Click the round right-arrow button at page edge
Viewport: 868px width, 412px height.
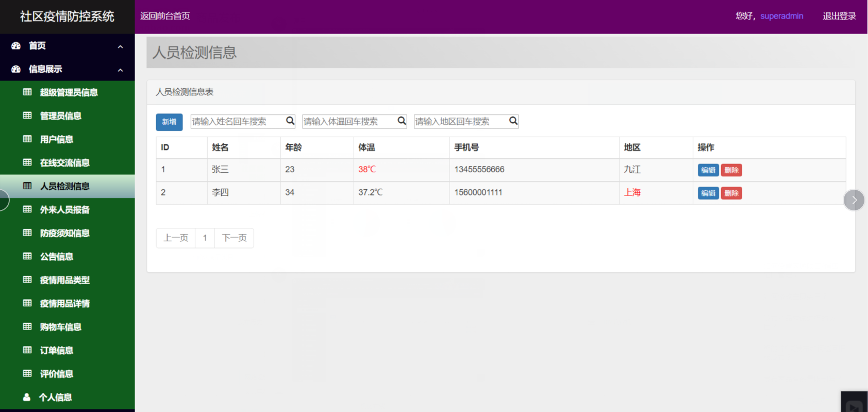pos(854,200)
